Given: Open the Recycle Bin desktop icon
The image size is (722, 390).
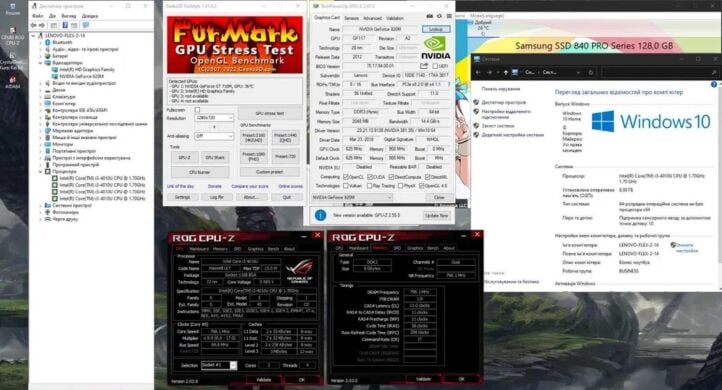Looking at the screenshot, I should (12, 8).
